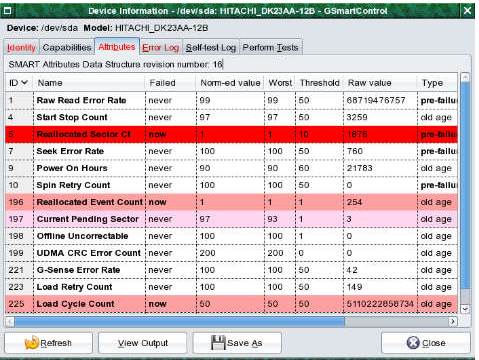The image size is (479, 360).
Task: Click raw value 760 in Seek Error row
Action: click(x=355, y=151)
